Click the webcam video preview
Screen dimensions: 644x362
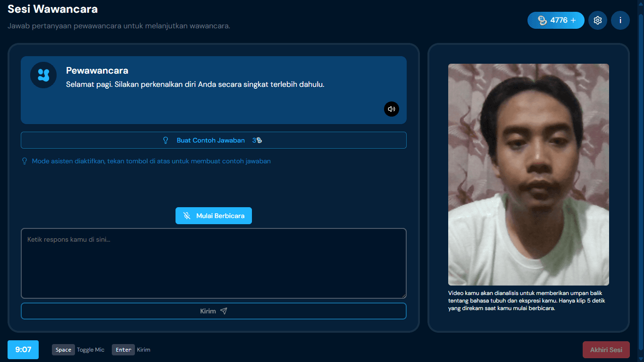pos(528,175)
